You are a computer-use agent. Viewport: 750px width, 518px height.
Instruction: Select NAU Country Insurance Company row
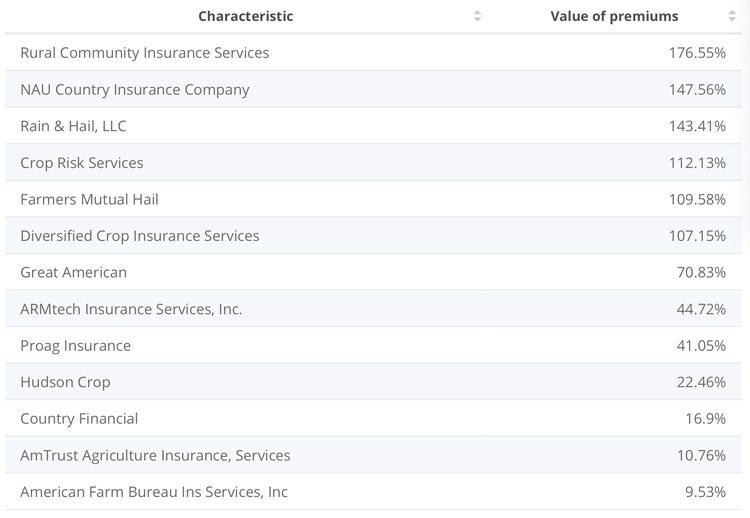[x=135, y=90]
